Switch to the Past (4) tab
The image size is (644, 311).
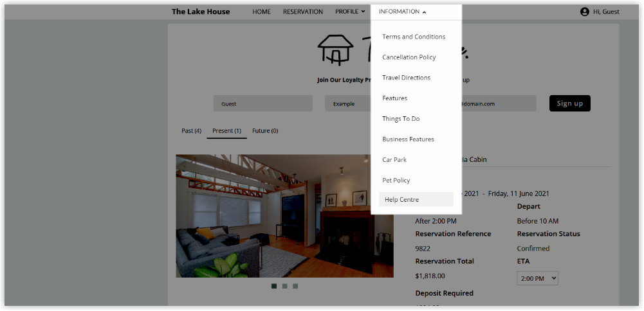click(191, 131)
